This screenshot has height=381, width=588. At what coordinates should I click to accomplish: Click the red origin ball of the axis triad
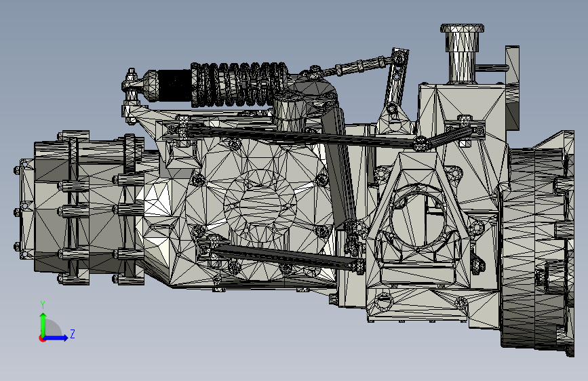click(42, 338)
